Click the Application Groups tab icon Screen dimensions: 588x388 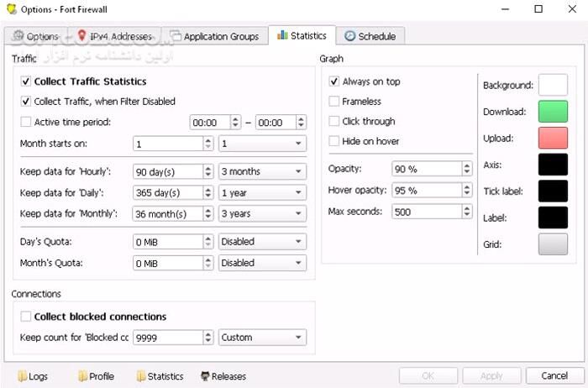point(176,36)
